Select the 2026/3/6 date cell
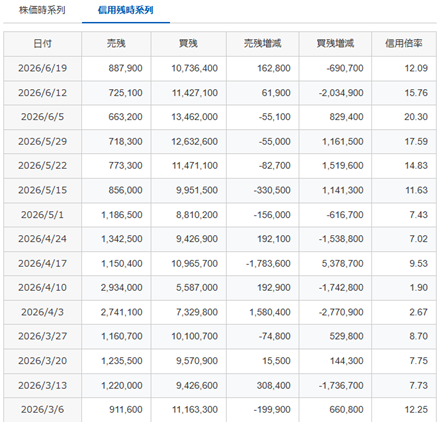The image size is (442, 422). (x=42, y=410)
